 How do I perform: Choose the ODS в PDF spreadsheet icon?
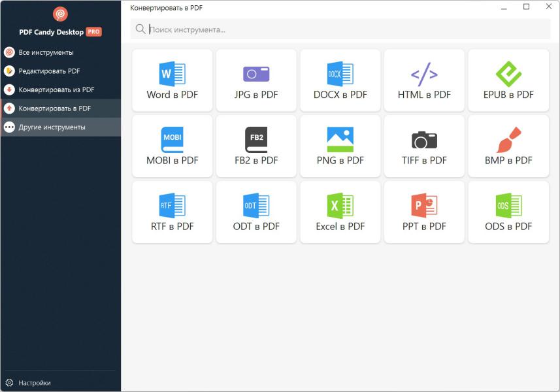[508, 205]
